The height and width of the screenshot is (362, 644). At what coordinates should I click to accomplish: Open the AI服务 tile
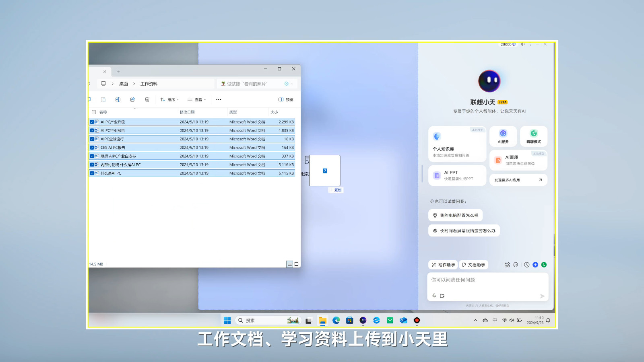tap(503, 136)
